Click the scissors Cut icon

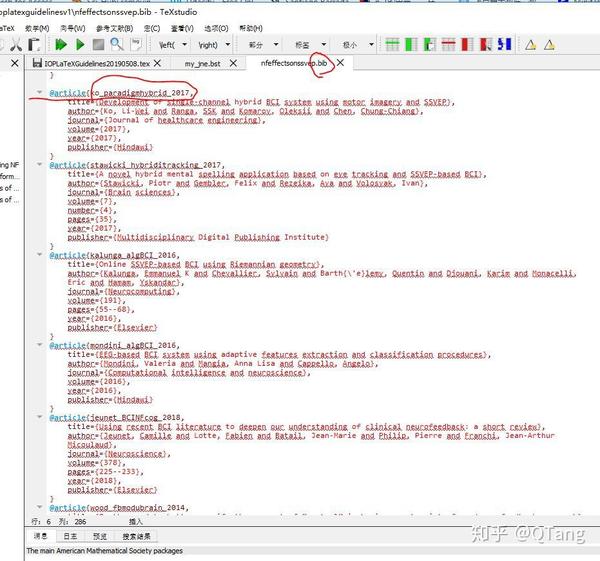click(x=16, y=45)
